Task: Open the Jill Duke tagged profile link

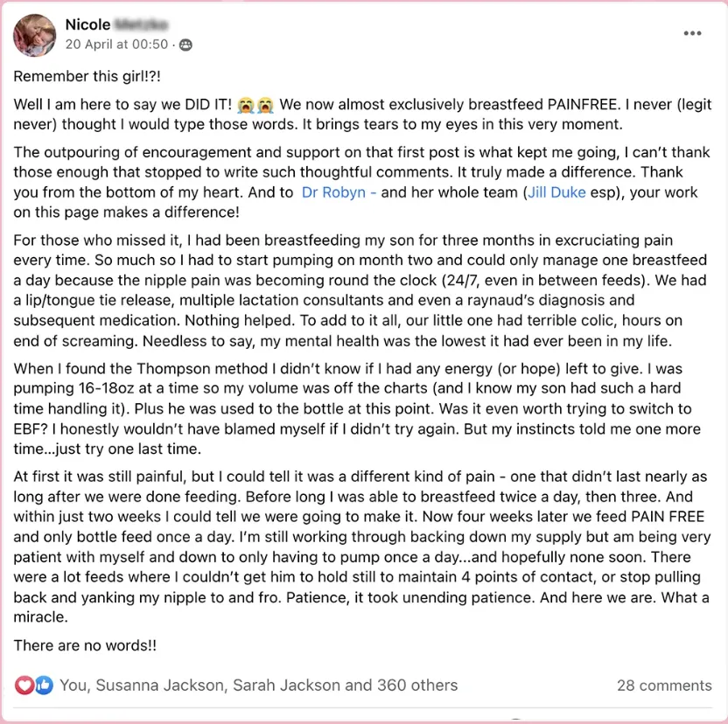Action: (x=556, y=192)
